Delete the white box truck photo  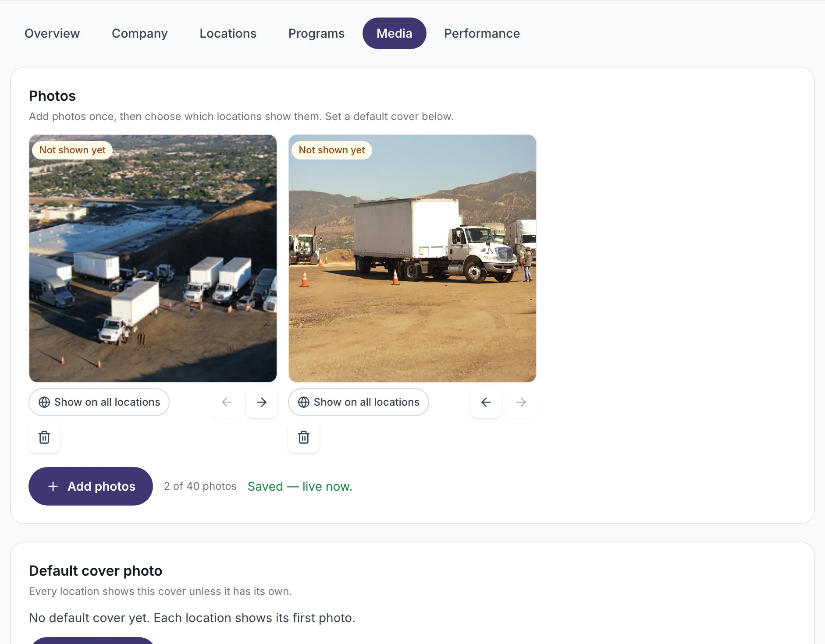click(x=304, y=437)
